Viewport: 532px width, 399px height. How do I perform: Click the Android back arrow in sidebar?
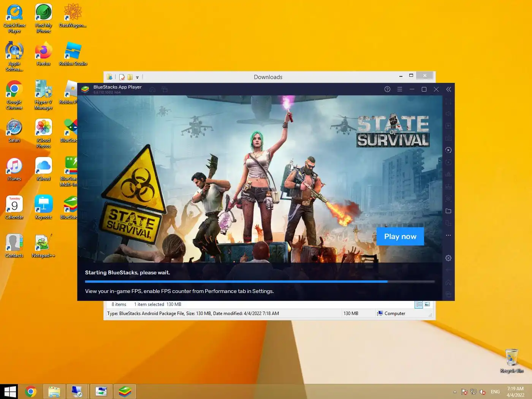[448, 270]
